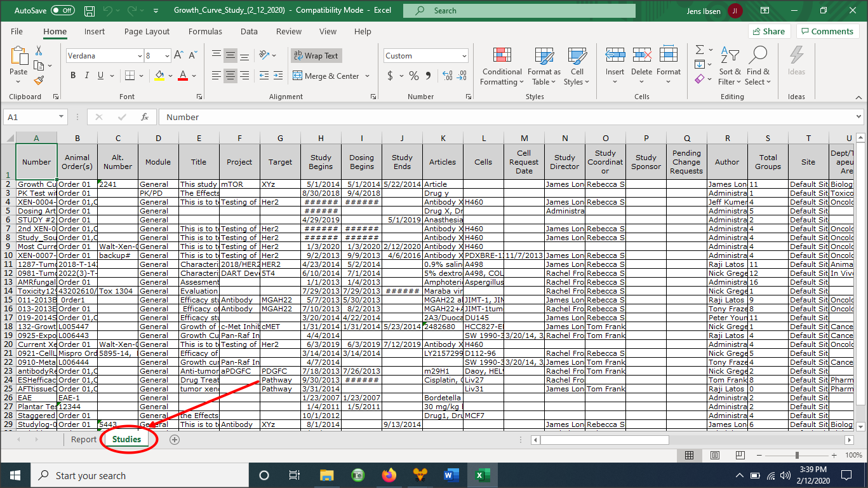
Task: Toggle Wrap Text for selected cells
Action: click(316, 56)
